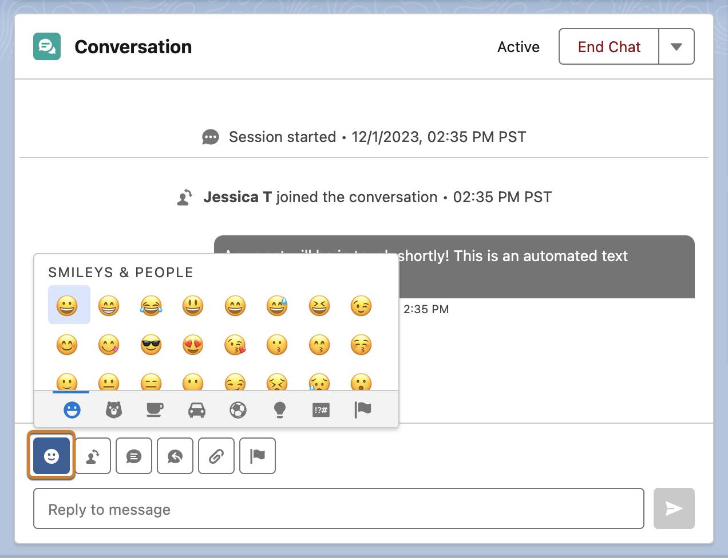Select the heart-eyes emoji
Viewport: 728px width, 560px height.
tap(193, 345)
